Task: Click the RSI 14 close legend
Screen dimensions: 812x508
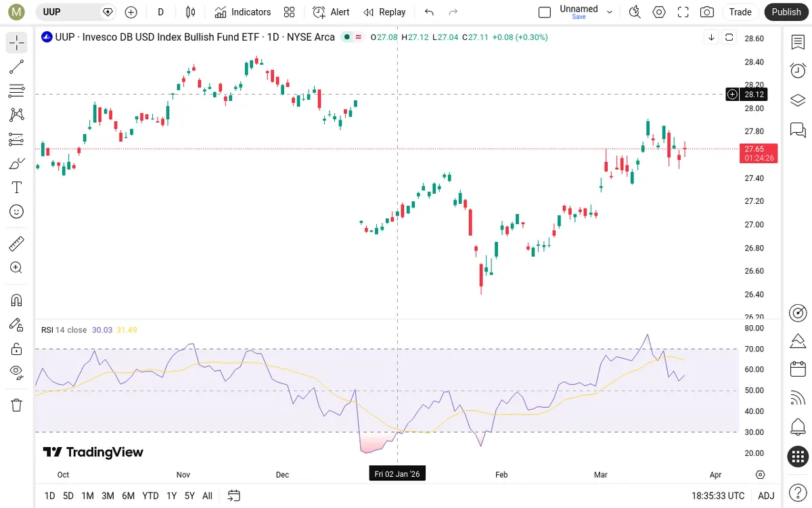Action: [x=64, y=330]
